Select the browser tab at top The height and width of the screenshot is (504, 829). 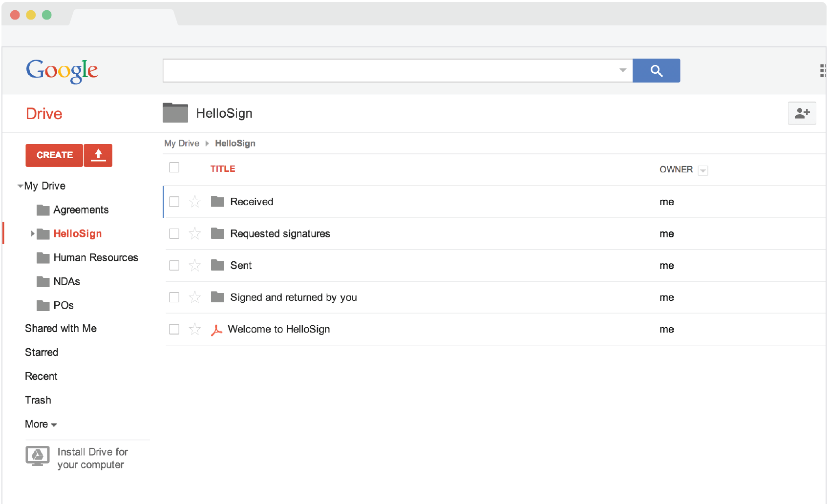pos(124,17)
